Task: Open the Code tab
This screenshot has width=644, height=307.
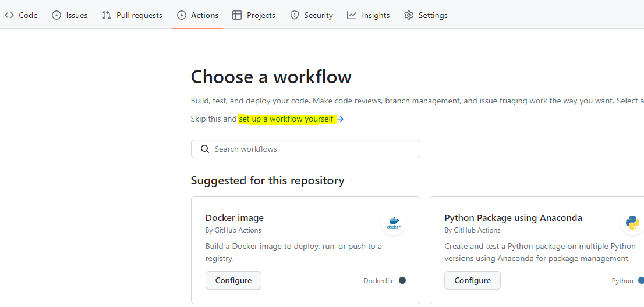Action: click(21, 16)
